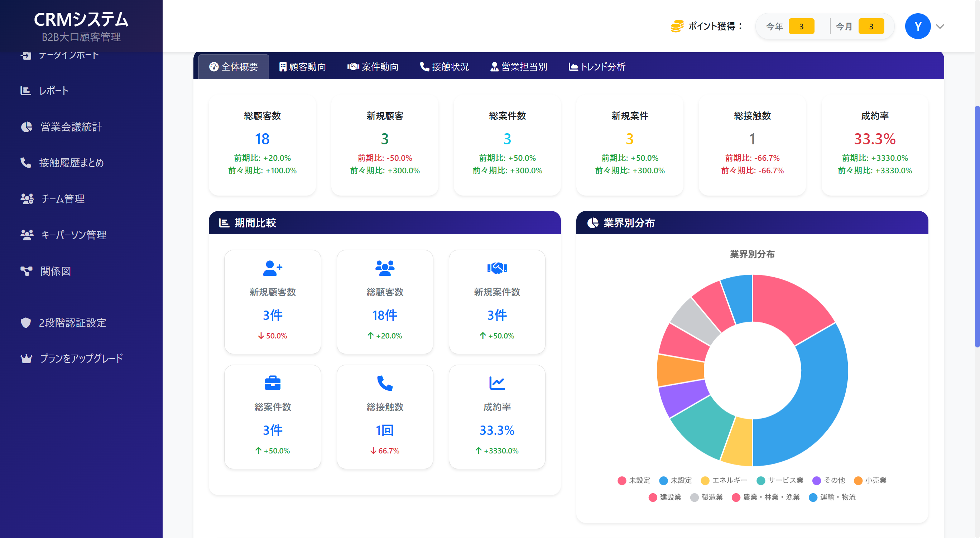This screenshot has height=538, width=980.
Task: Expand the user menu chevron beside avatar
Action: 940,26
